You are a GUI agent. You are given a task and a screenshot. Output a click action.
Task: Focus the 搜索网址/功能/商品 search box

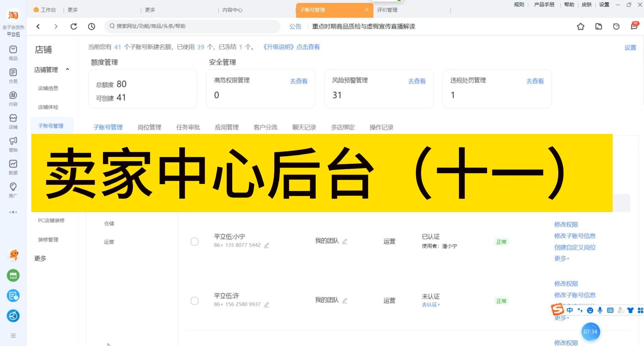[192, 26]
